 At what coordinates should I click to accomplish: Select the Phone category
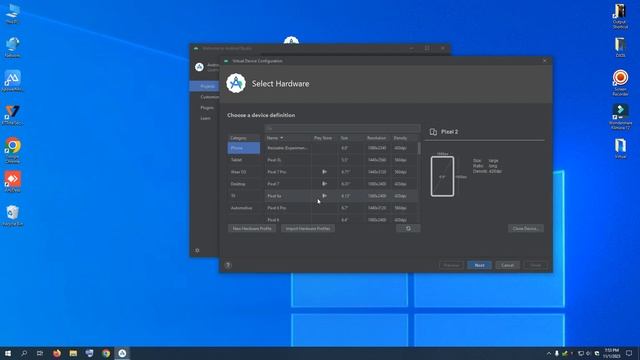pyautogui.click(x=244, y=148)
